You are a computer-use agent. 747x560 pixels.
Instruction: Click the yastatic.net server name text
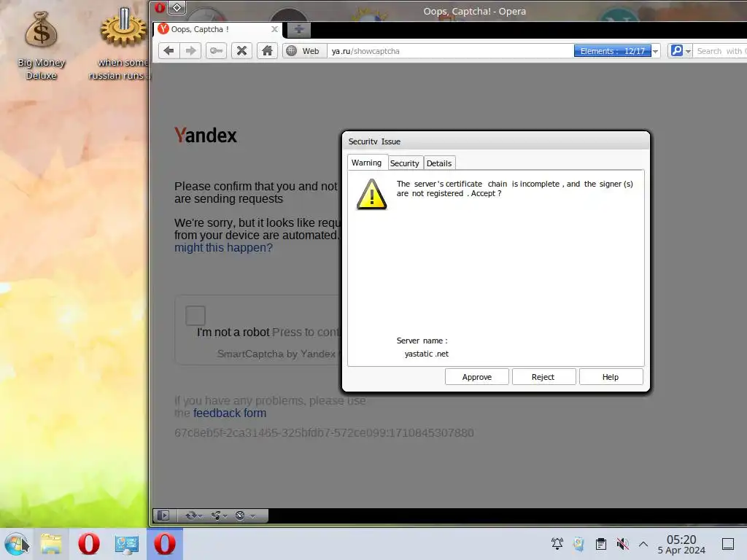(426, 354)
